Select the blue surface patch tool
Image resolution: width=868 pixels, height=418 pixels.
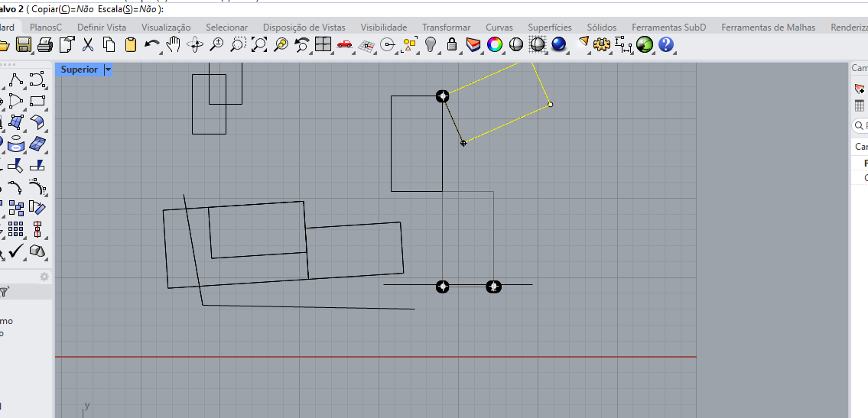[x=37, y=144]
